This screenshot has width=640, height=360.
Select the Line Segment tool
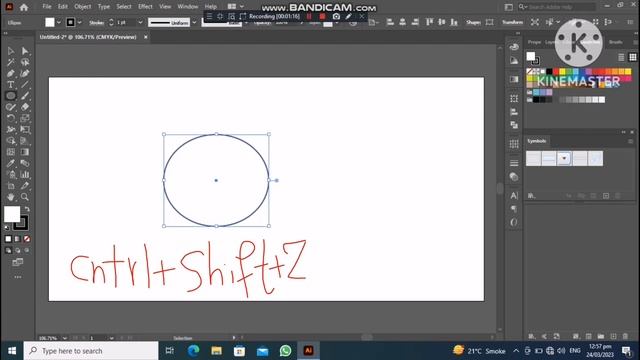[x=25, y=84]
